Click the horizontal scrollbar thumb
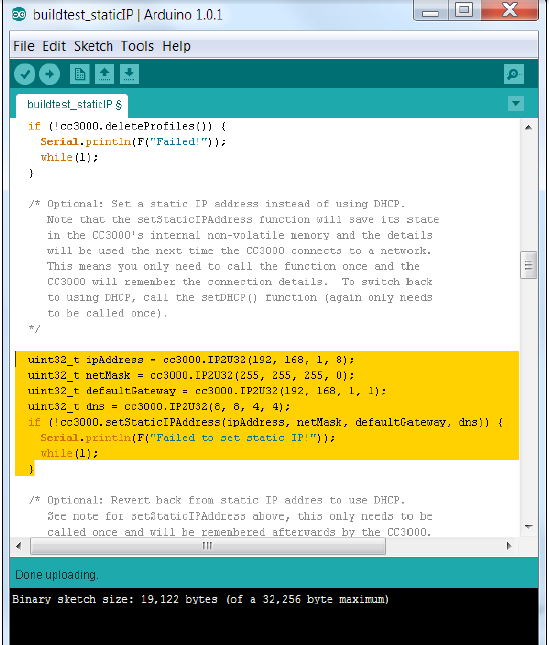The width and height of the screenshot is (549, 645). pyautogui.click(x=208, y=546)
